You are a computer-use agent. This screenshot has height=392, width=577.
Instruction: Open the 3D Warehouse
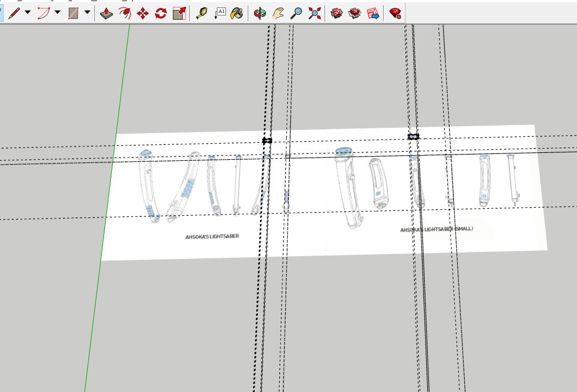(337, 14)
